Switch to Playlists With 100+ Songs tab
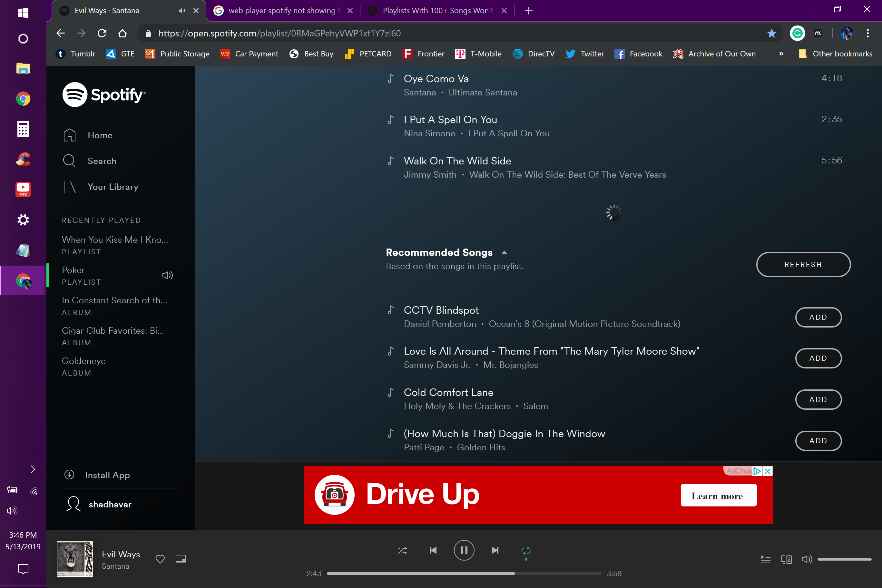 coord(437,11)
